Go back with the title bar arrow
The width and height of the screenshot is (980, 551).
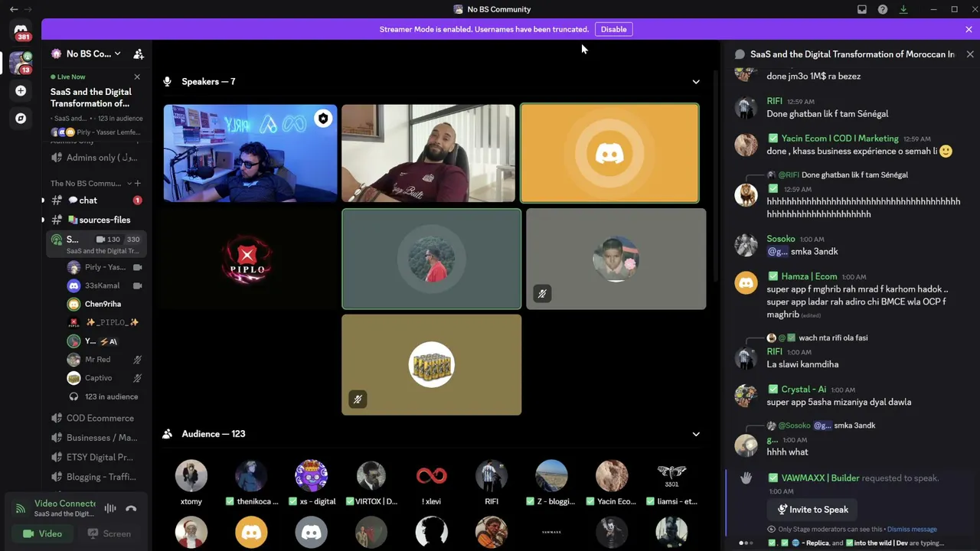pyautogui.click(x=14, y=9)
